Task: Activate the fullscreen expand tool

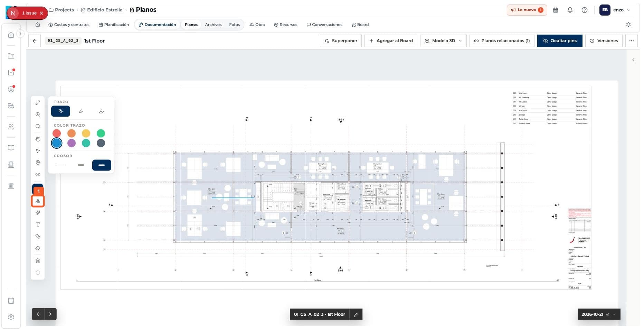Action: (38, 103)
